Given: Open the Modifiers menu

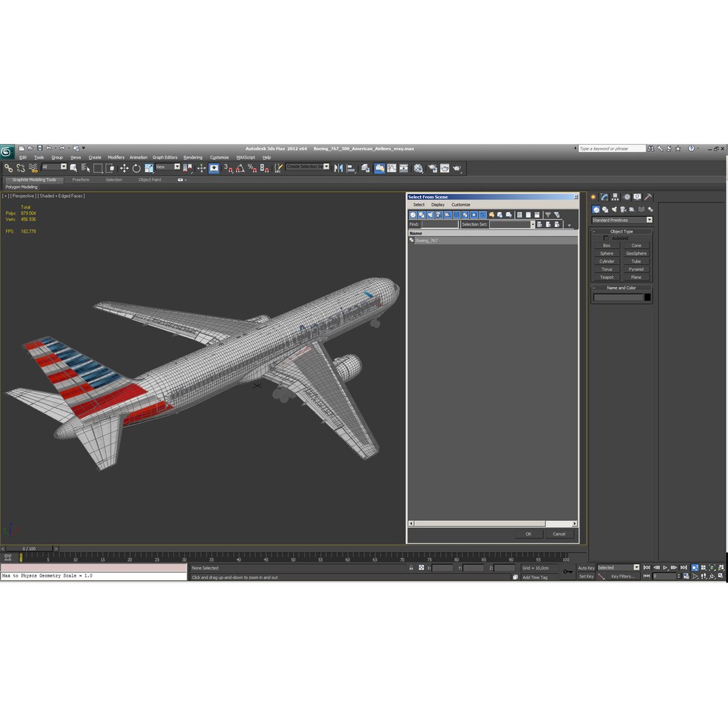Looking at the screenshot, I should [116, 157].
